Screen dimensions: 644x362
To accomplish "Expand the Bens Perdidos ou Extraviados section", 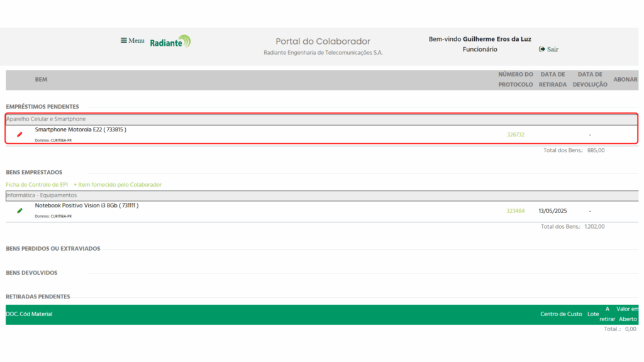I will pyautogui.click(x=53, y=249).
